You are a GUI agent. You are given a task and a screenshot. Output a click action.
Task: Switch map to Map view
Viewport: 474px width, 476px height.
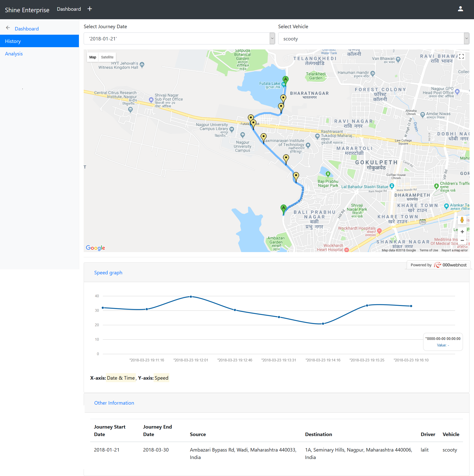click(93, 57)
